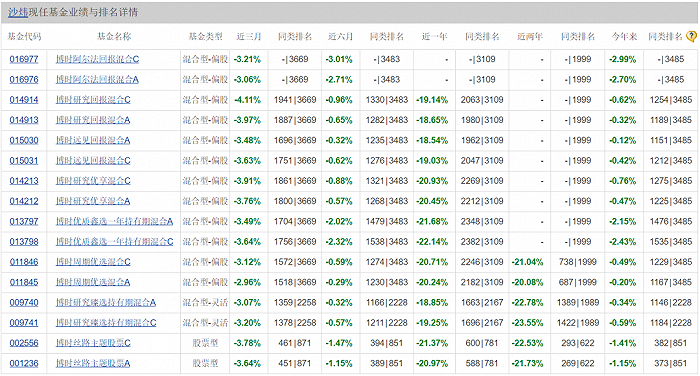The height and width of the screenshot is (376, 700).
Task: Select the 373|851 ranking cell
Action: [671, 363]
